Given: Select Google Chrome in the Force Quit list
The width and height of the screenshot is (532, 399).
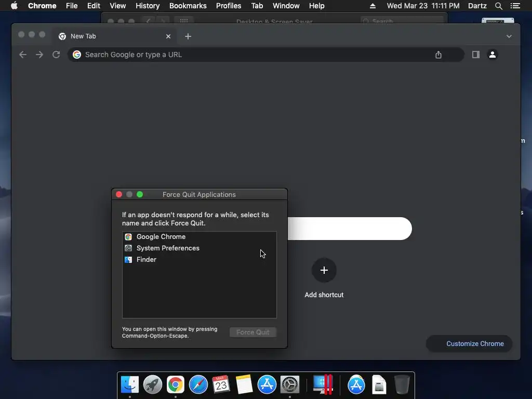Looking at the screenshot, I should (199, 237).
